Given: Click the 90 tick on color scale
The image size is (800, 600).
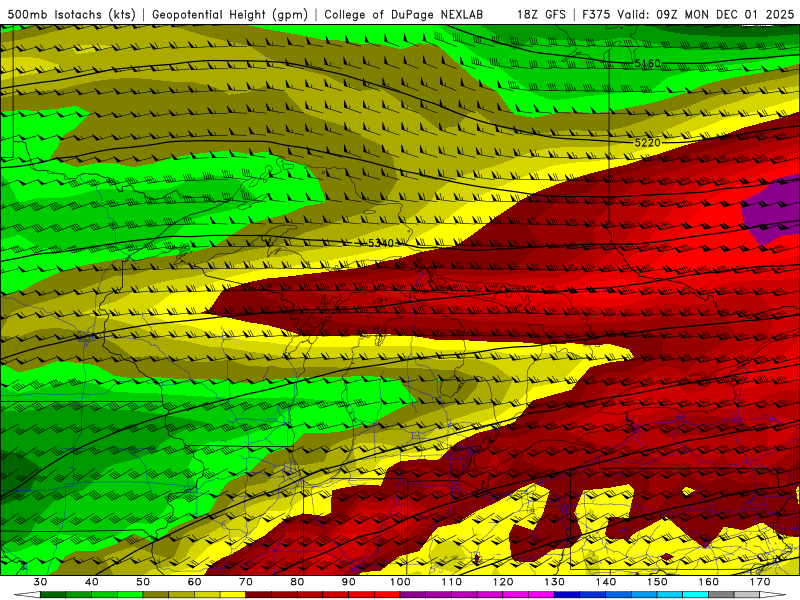Looking at the screenshot, I should (x=349, y=582).
